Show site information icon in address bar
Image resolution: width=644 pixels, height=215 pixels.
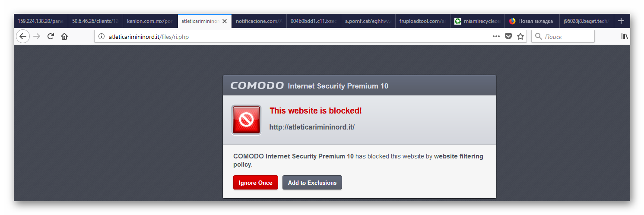[x=102, y=37]
